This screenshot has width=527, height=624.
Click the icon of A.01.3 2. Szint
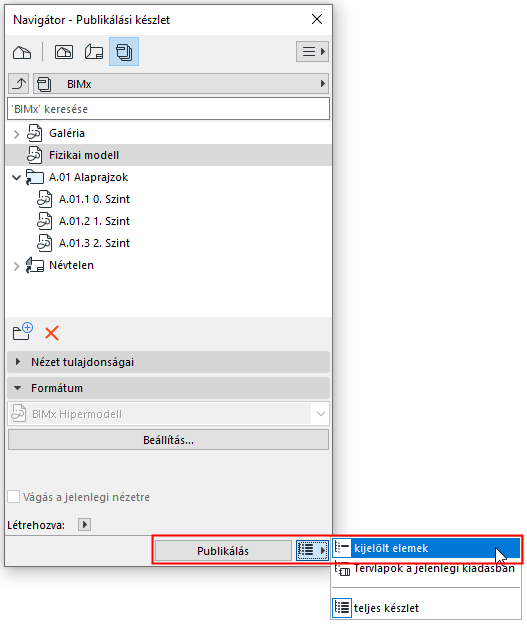[45, 243]
